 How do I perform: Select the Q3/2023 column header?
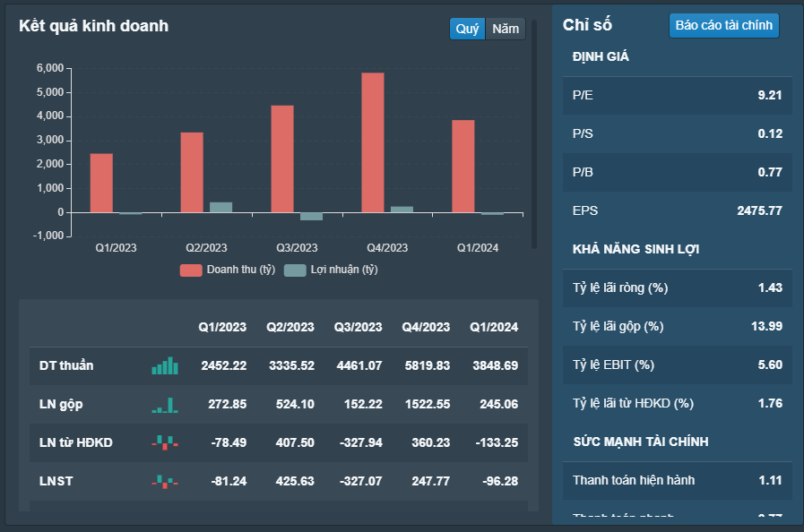[x=358, y=328]
